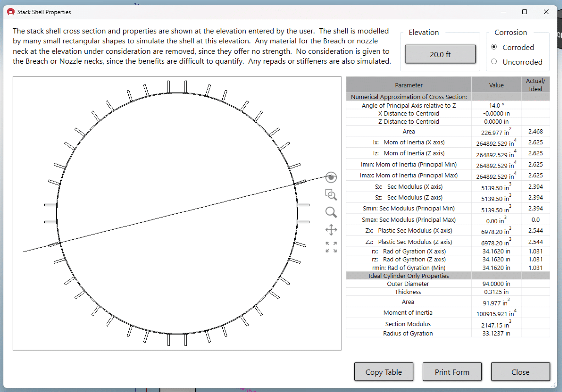The height and width of the screenshot is (392, 562).
Task: Choose the pan move arrows tool
Action: click(331, 230)
